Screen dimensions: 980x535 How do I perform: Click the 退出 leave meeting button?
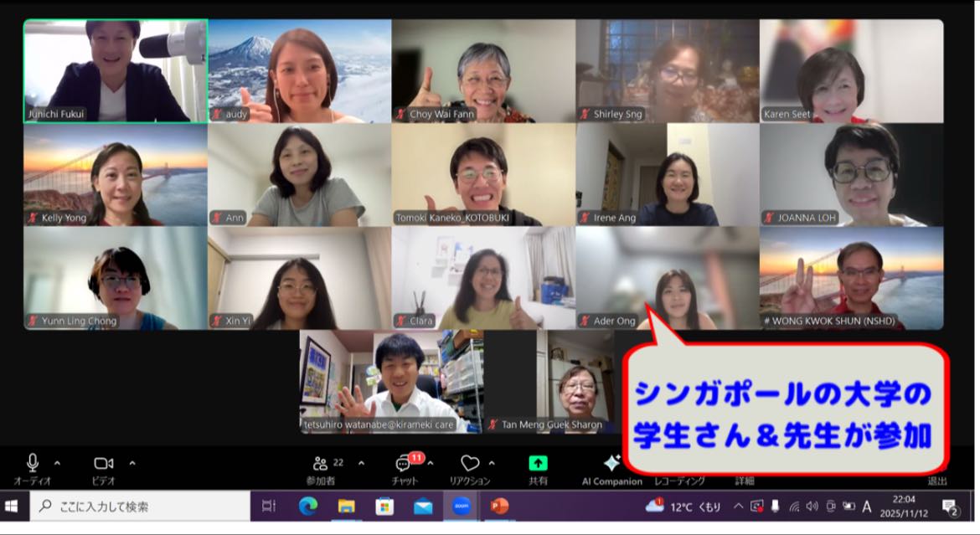937,481
